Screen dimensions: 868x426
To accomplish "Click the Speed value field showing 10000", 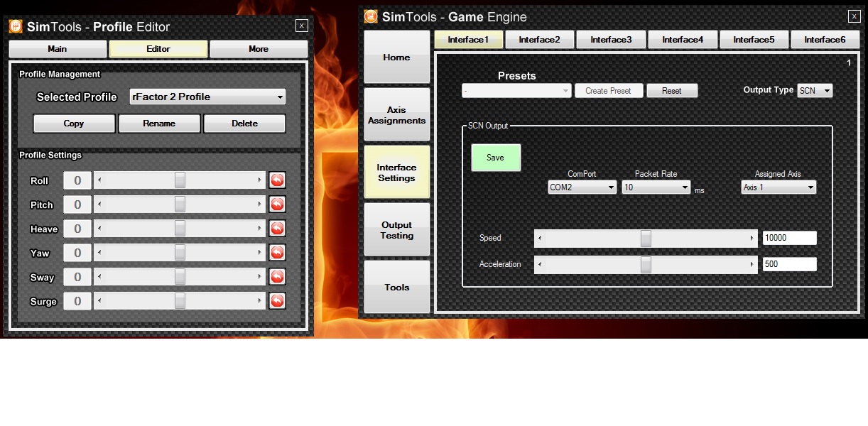I will point(789,239).
